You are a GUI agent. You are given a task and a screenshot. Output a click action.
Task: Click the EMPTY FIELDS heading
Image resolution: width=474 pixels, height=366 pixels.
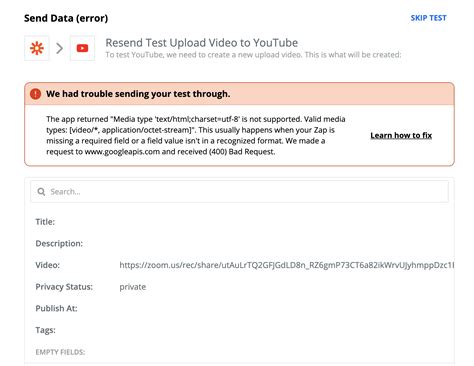click(x=60, y=352)
